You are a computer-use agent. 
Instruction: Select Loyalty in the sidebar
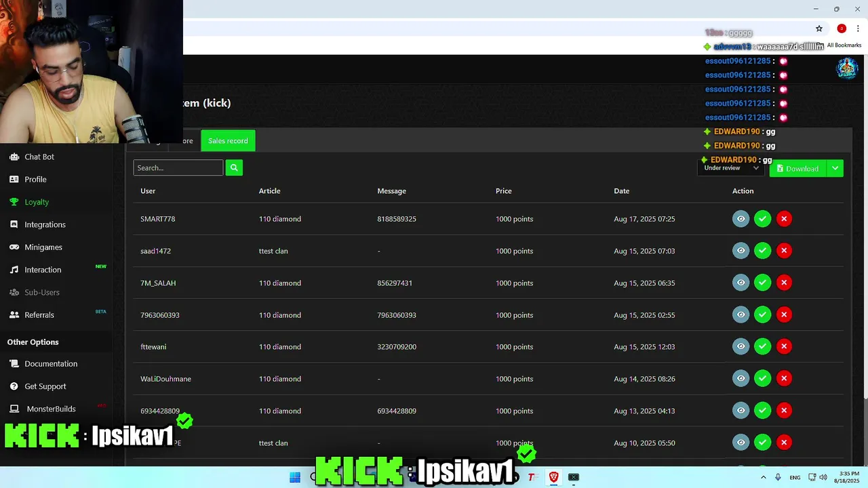37,202
